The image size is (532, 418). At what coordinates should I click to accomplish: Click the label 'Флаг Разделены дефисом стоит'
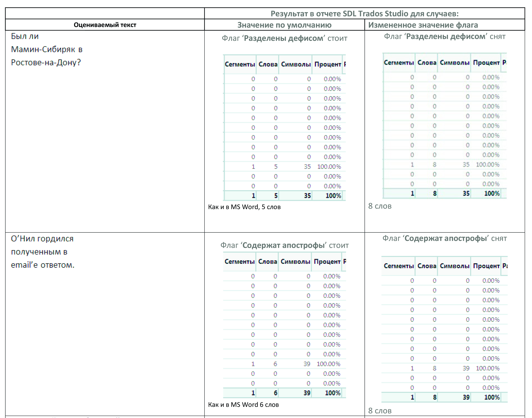[x=284, y=38]
